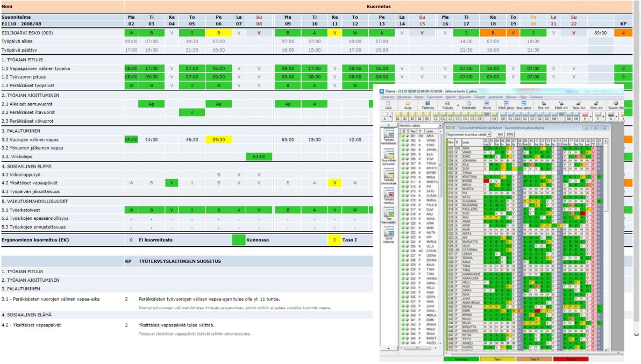Go to previous period with Edell. jakso
The width and height of the screenshot is (641, 364).
(x=506, y=105)
